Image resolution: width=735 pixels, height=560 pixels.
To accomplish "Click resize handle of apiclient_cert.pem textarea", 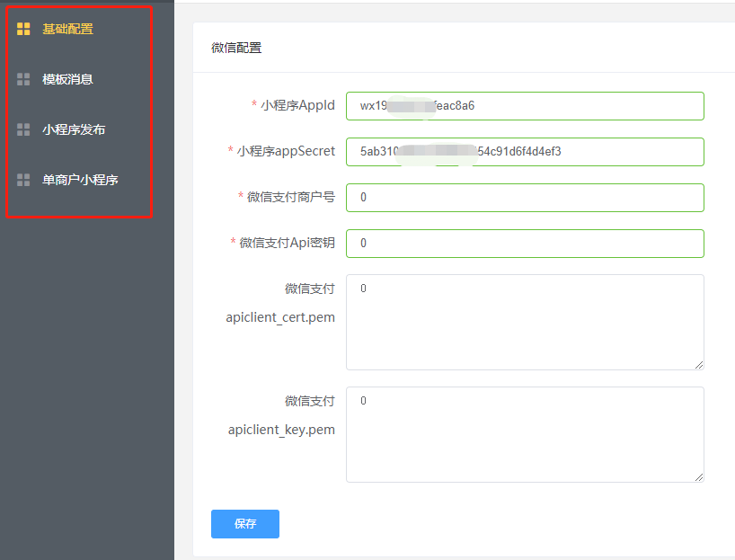I will 698,364.
